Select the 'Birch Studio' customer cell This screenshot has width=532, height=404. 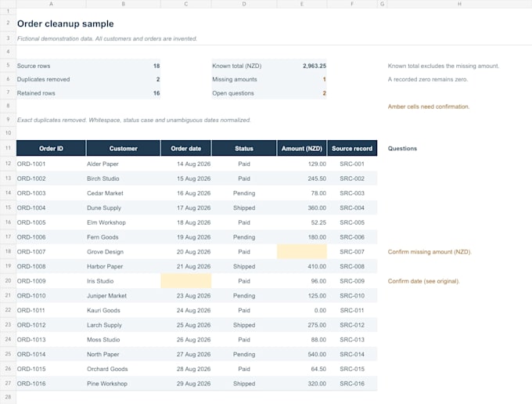pos(123,179)
